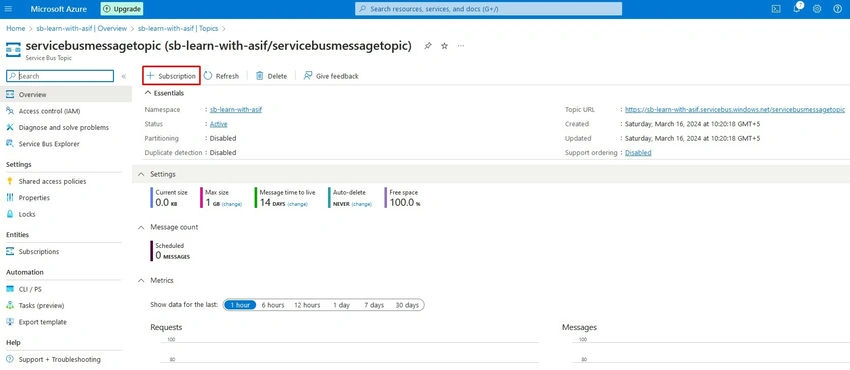
Task: Select 1 hour time range
Action: coord(240,305)
